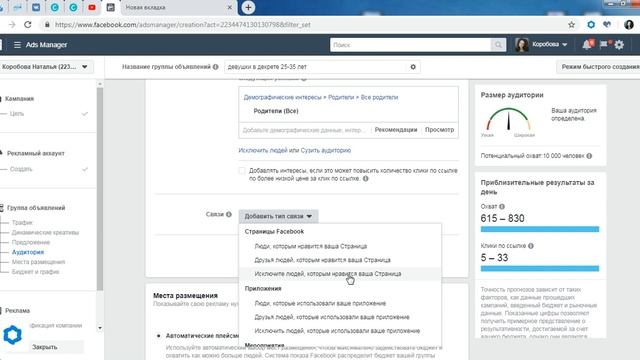The image size is (640, 360).
Task: Go to Динамические креативы in sidebar
Action: [45, 233]
